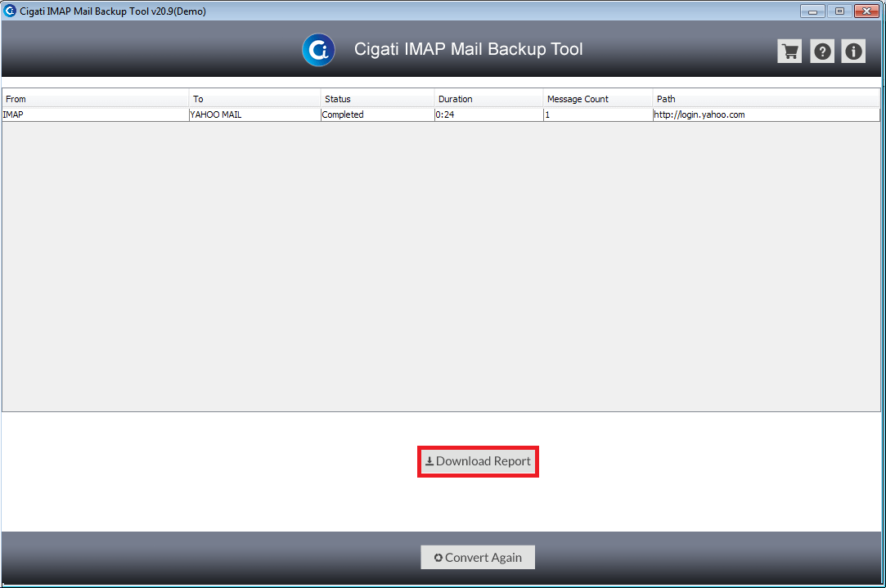Minimize the Cigati window
Viewport: 886px width, 588px height.
click(812, 11)
